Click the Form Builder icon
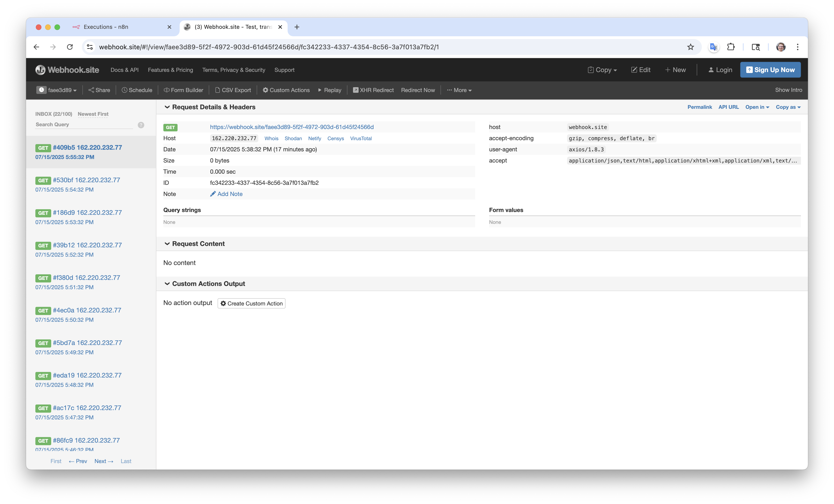The height and width of the screenshot is (504, 834). [167, 90]
